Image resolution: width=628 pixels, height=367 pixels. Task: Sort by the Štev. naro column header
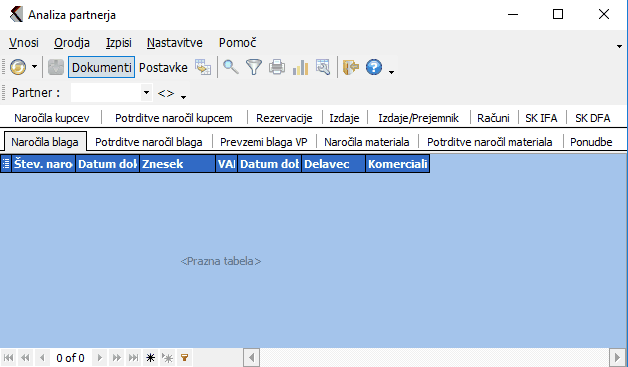(x=43, y=163)
